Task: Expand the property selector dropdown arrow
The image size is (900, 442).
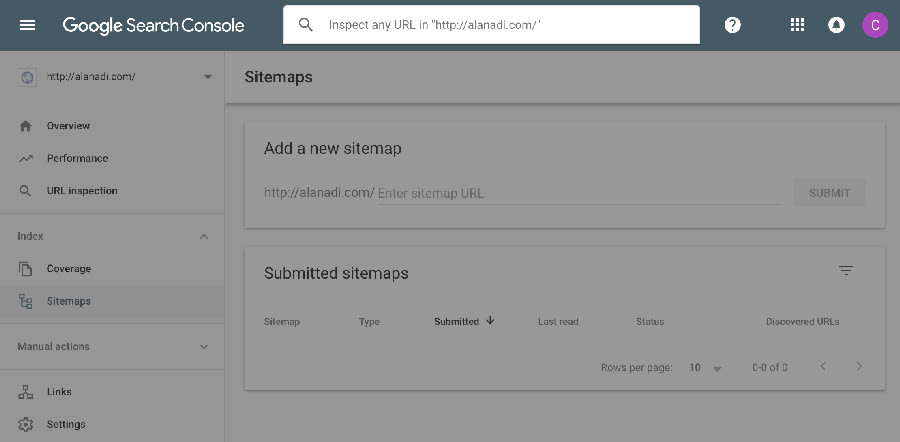Action: 208,77
